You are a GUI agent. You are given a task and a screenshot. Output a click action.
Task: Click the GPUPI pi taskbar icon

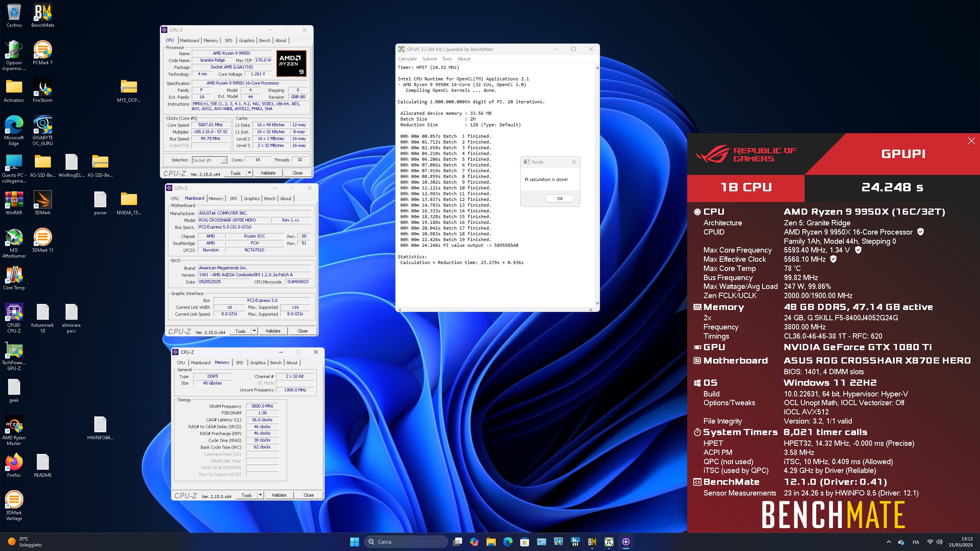click(x=609, y=542)
